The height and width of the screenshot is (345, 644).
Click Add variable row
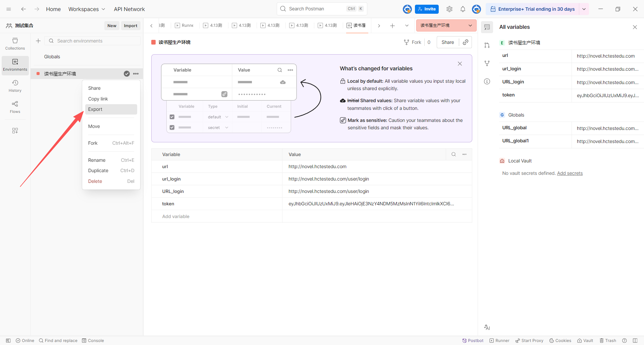(312, 216)
